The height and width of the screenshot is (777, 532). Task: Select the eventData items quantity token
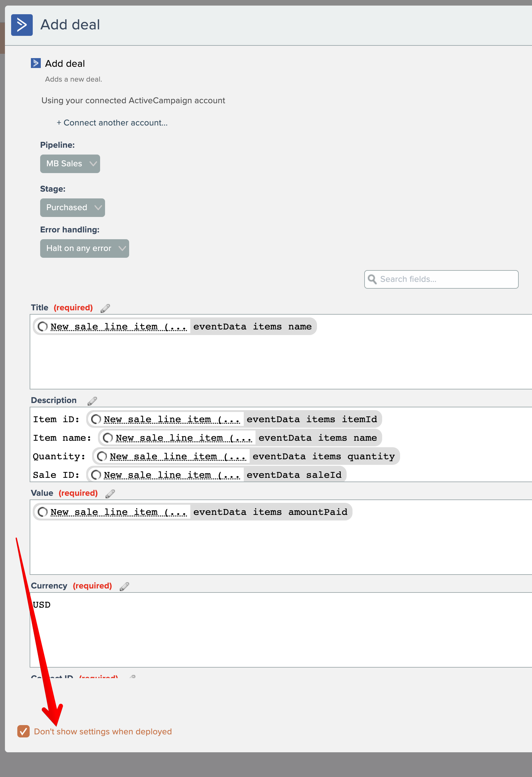[x=323, y=456]
